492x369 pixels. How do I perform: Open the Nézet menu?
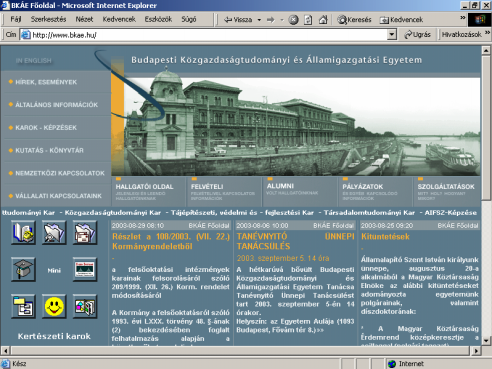click(84, 19)
